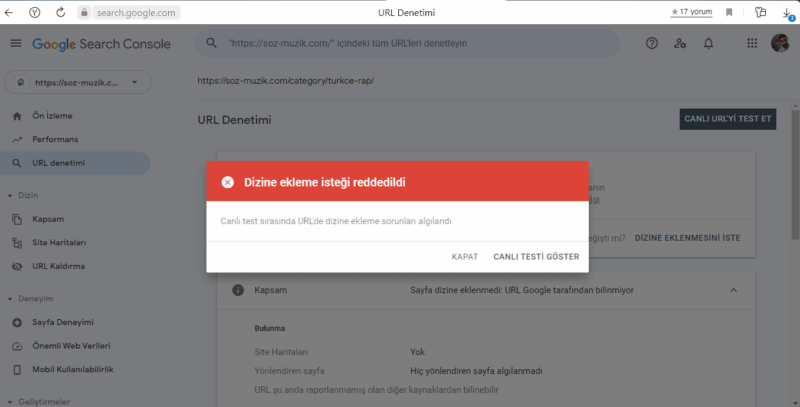The image size is (800, 407).
Task: Open the hamburger main menu
Action: click(x=15, y=44)
